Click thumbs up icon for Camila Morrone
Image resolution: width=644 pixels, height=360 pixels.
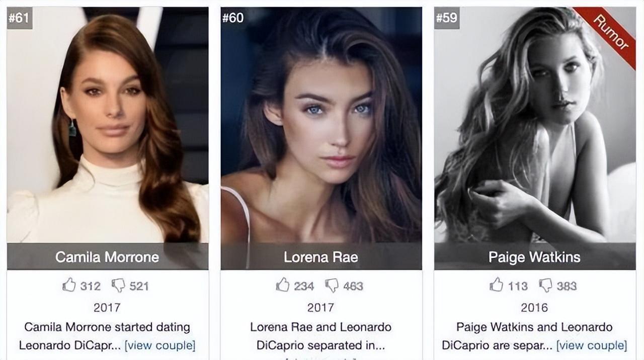pyautogui.click(x=69, y=285)
